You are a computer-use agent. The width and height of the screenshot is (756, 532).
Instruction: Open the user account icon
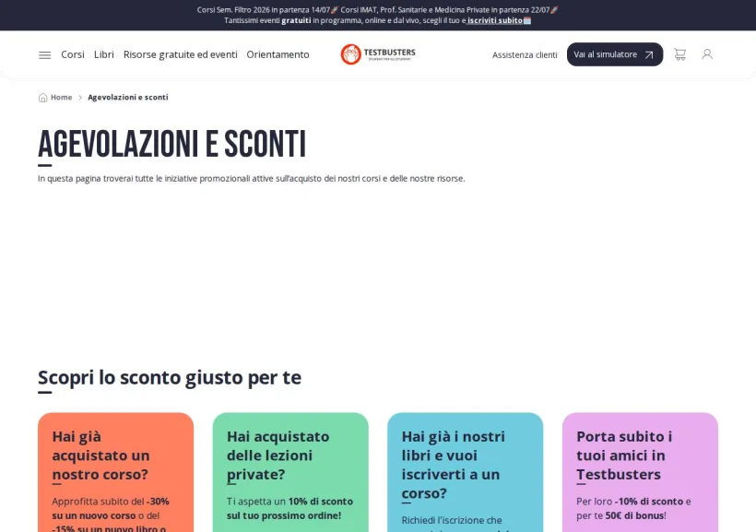[x=707, y=54]
